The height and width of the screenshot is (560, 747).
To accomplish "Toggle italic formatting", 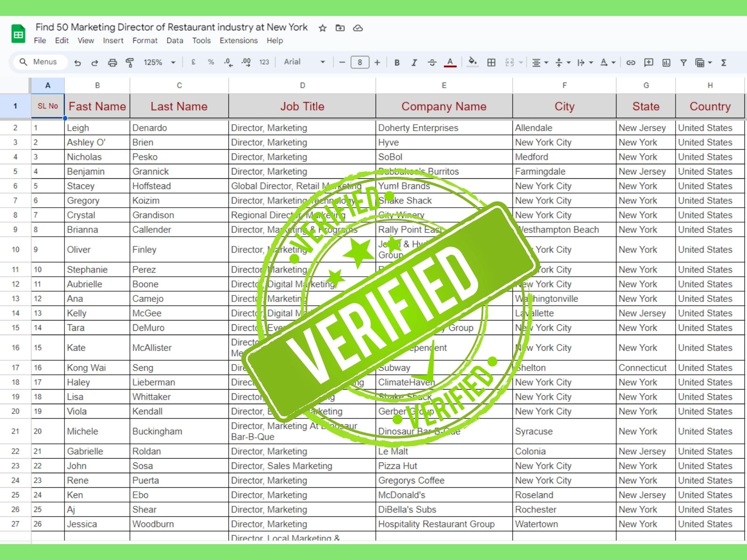I will pyautogui.click(x=414, y=63).
